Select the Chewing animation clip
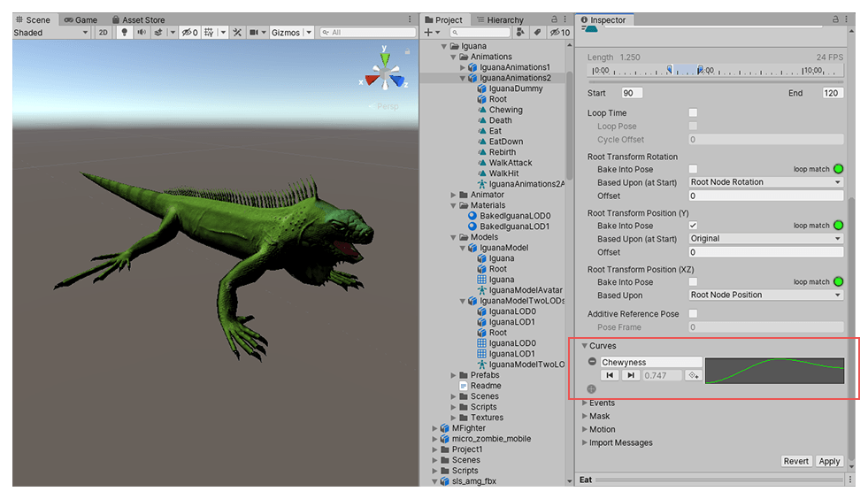868x499 pixels. point(505,110)
